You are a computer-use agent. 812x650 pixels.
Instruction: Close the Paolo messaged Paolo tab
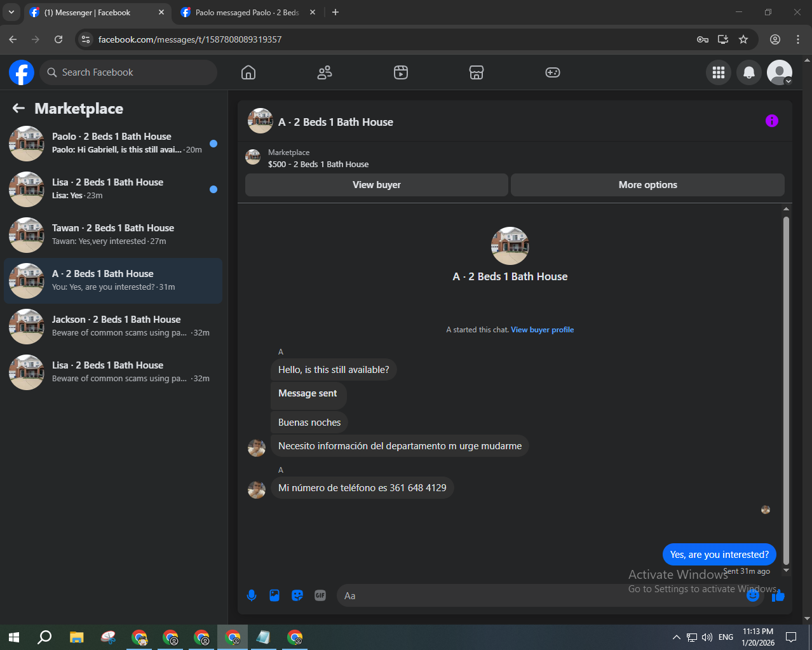pyautogui.click(x=313, y=12)
